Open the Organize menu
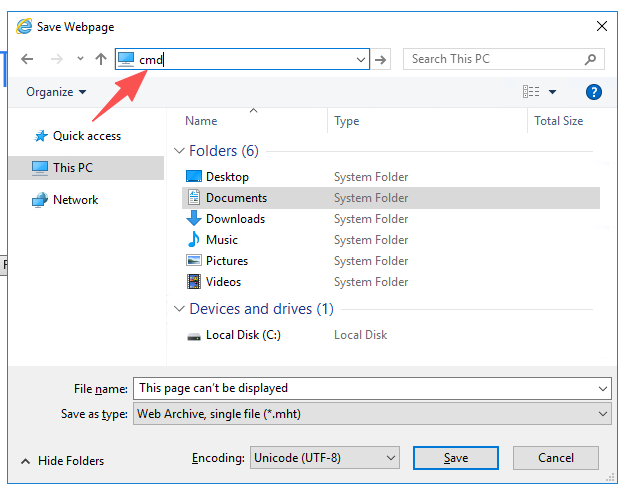This screenshot has width=635, height=489. (x=56, y=92)
